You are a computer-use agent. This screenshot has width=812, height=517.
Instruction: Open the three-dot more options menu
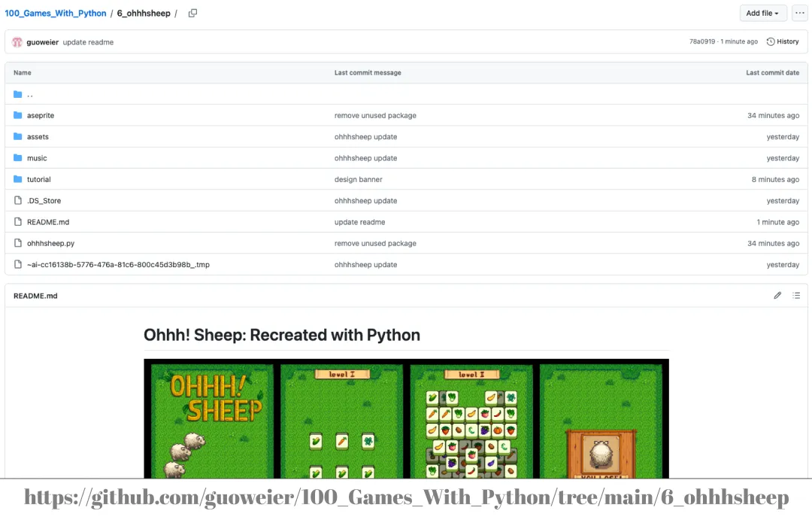799,13
